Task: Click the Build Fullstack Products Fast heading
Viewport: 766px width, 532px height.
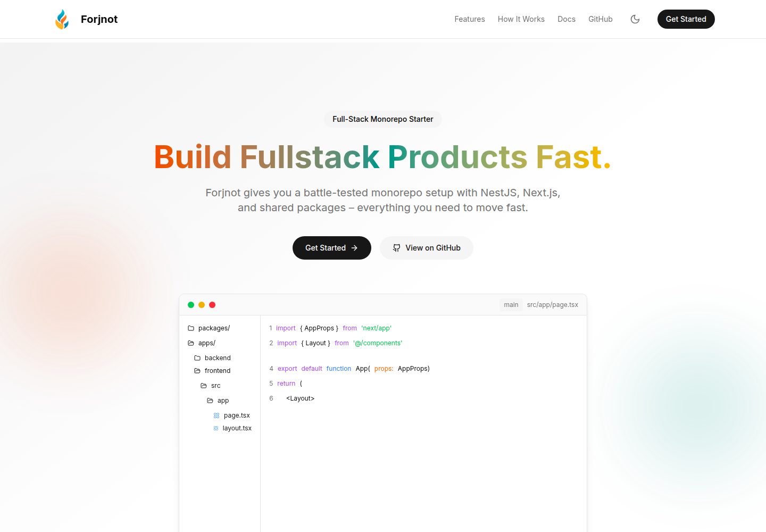Action: click(x=383, y=157)
